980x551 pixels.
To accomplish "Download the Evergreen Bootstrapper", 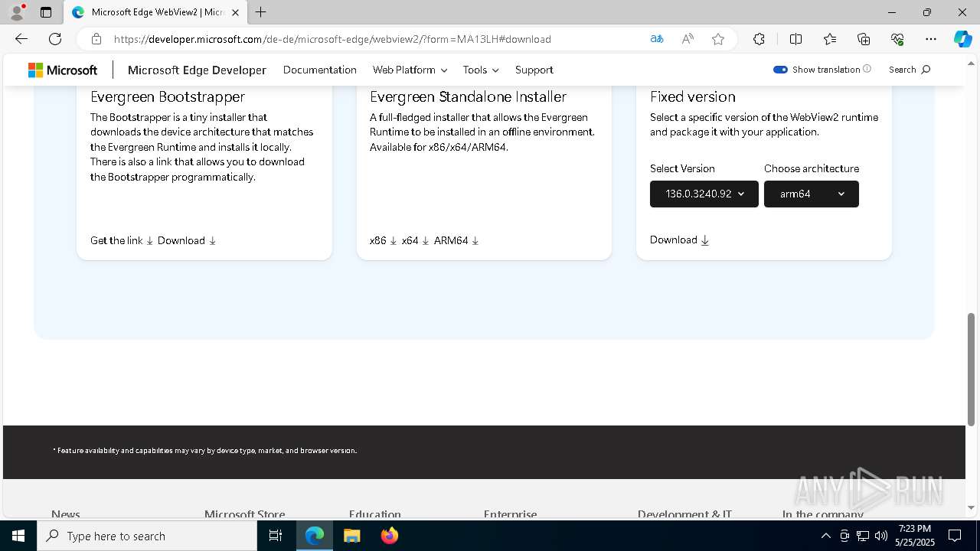I will (187, 240).
